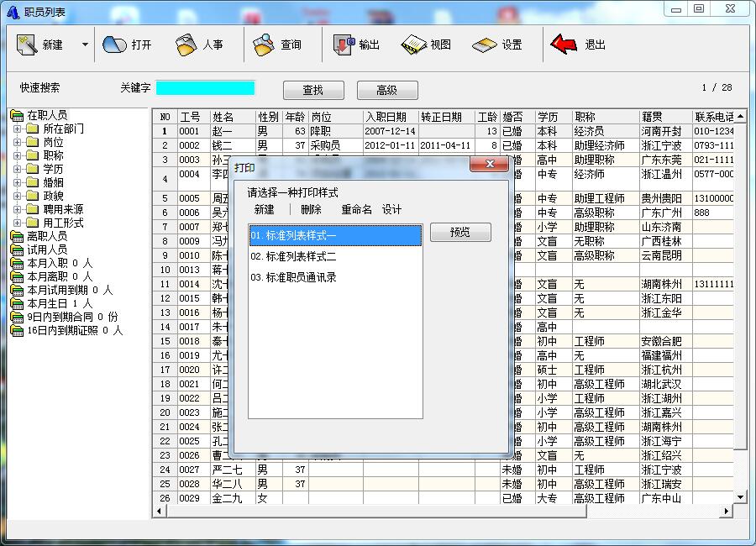This screenshot has width=756, height=546.
Task: Click the 姓名 column header
Action: [233, 118]
